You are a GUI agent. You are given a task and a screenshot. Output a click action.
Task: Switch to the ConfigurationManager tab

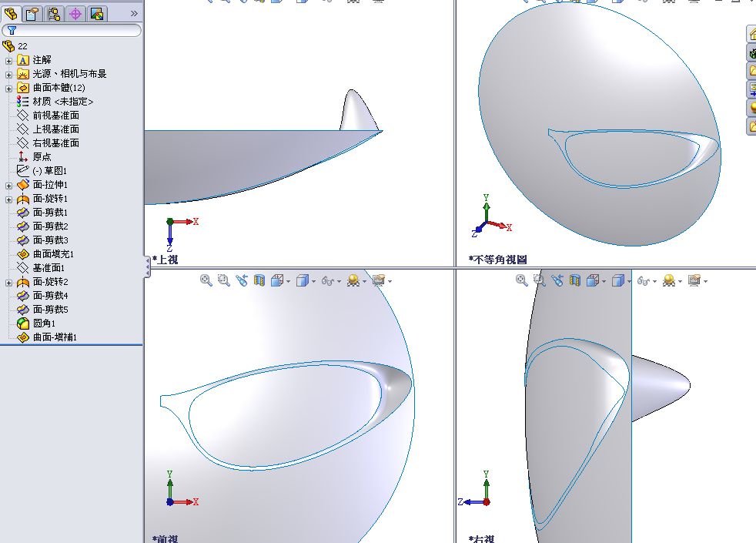[54, 14]
